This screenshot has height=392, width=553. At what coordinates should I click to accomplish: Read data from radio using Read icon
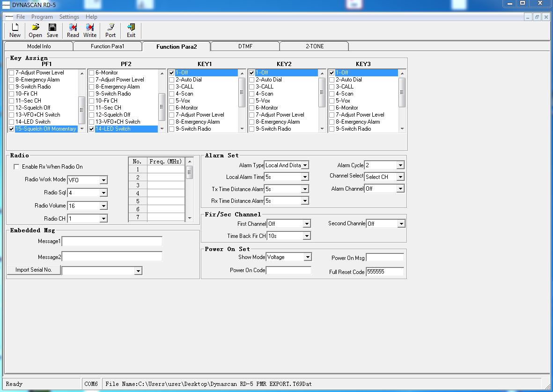click(73, 31)
